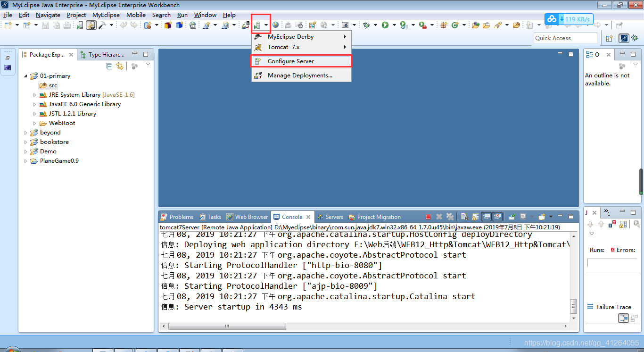Screen dimensions: 644x352
Task: Open the web browser globe icon
Action: point(275,25)
